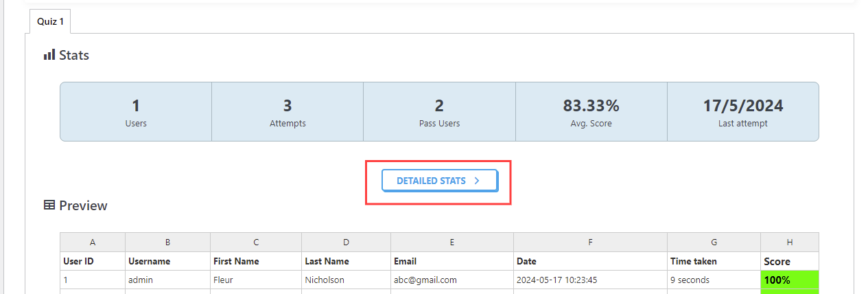Select column E header

452,242
